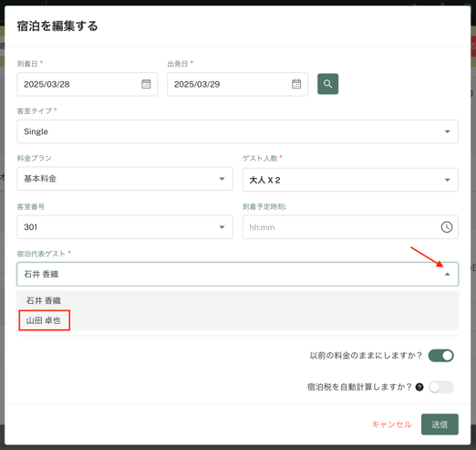Toggle the keep previous rate switch

440,355
